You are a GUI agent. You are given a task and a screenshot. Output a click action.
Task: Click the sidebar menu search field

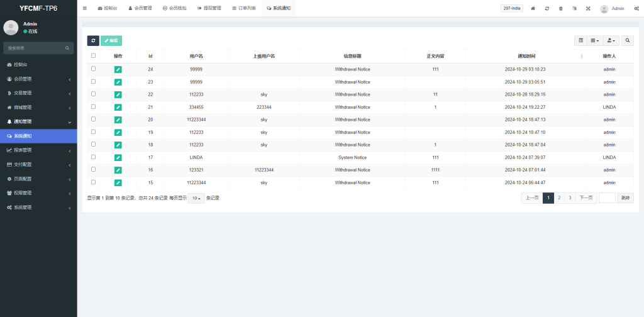[x=35, y=48]
